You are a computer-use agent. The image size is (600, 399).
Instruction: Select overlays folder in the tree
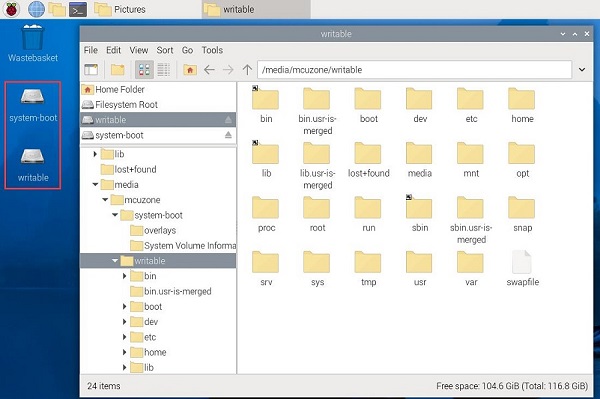click(x=153, y=230)
